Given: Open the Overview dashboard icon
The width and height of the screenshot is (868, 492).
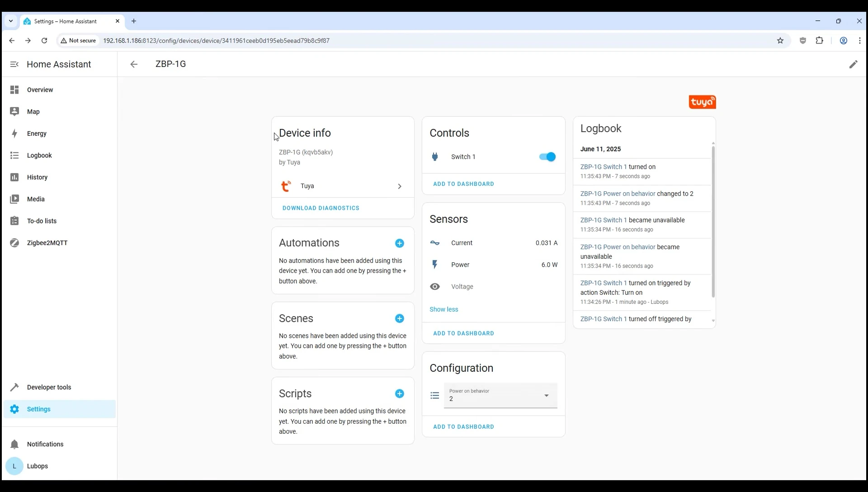Looking at the screenshot, I should (14, 90).
